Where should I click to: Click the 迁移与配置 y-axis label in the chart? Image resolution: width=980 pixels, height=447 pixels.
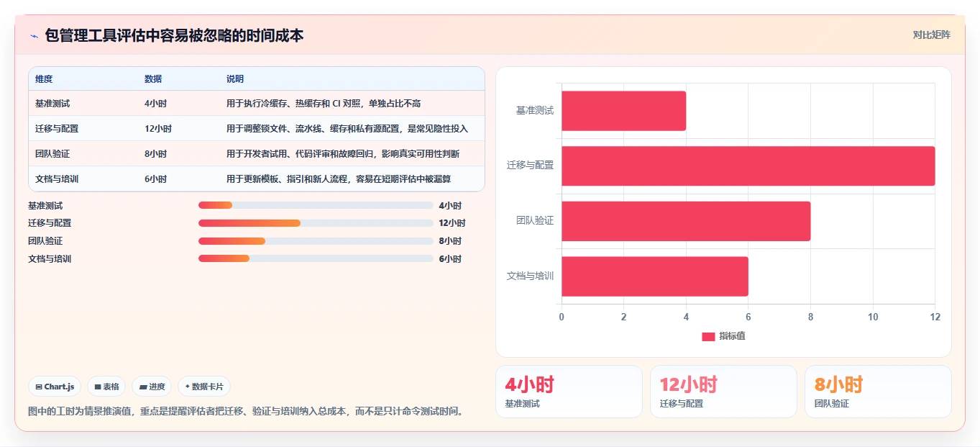click(530, 166)
